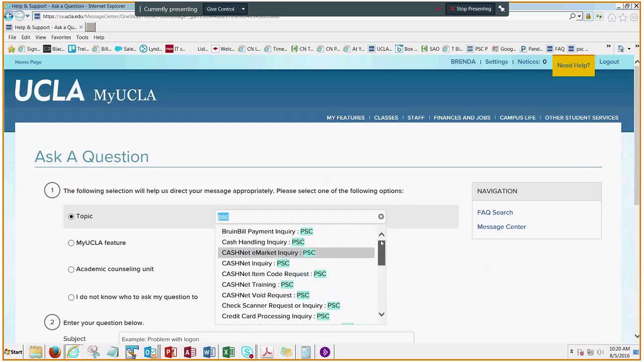Image resolution: width=644 pixels, height=362 pixels.
Task: Click the address bar search magnifier
Action: point(572,17)
